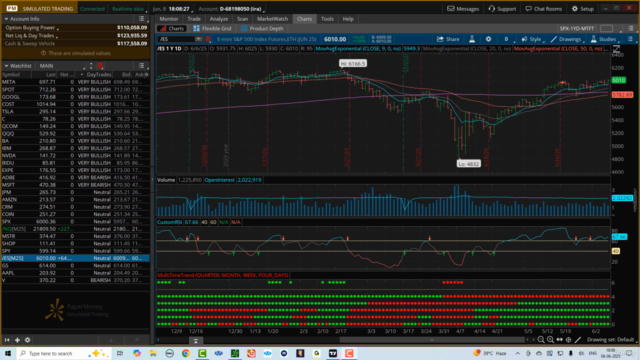The image size is (640, 360).
Task: Expand Option Buying Power dropdown
Action: tap(58, 29)
